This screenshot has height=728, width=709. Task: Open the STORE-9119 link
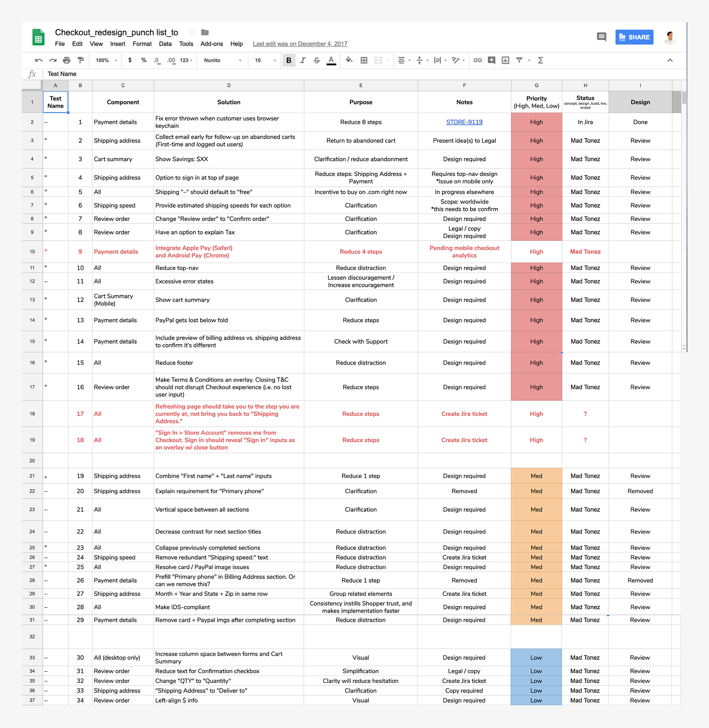click(464, 122)
